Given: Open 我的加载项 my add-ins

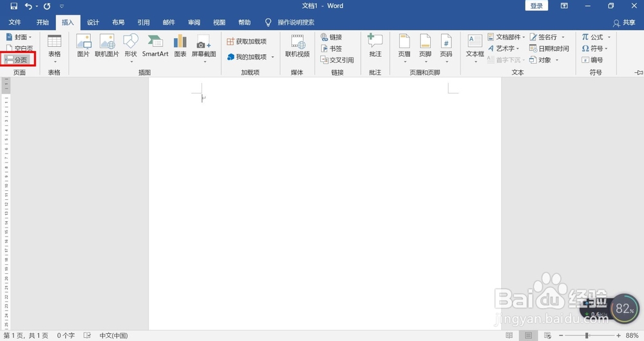Looking at the screenshot, I should (250, 57).
